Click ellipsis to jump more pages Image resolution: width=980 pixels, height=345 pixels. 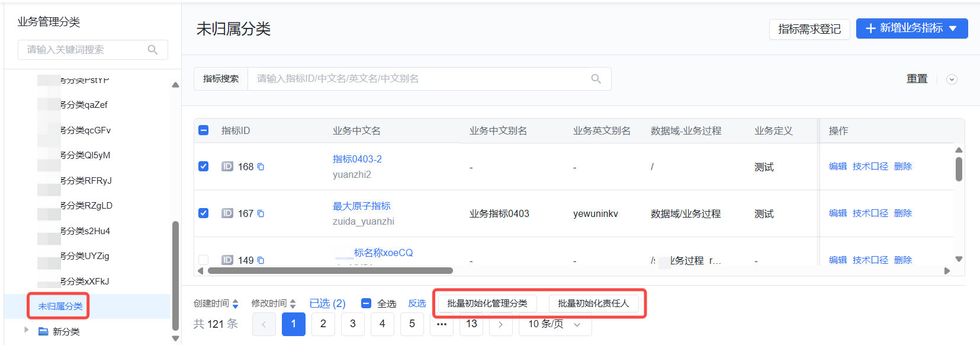(x=442, y=324)
